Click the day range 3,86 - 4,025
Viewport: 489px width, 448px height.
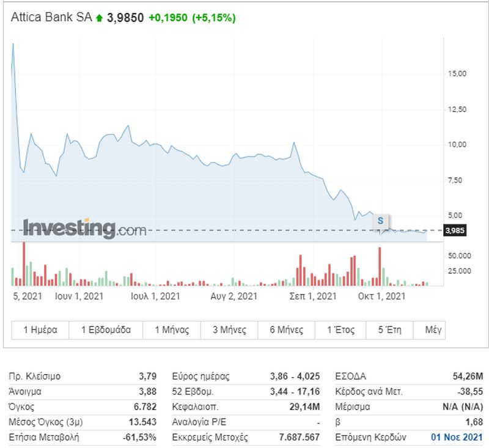pos(295,376)
